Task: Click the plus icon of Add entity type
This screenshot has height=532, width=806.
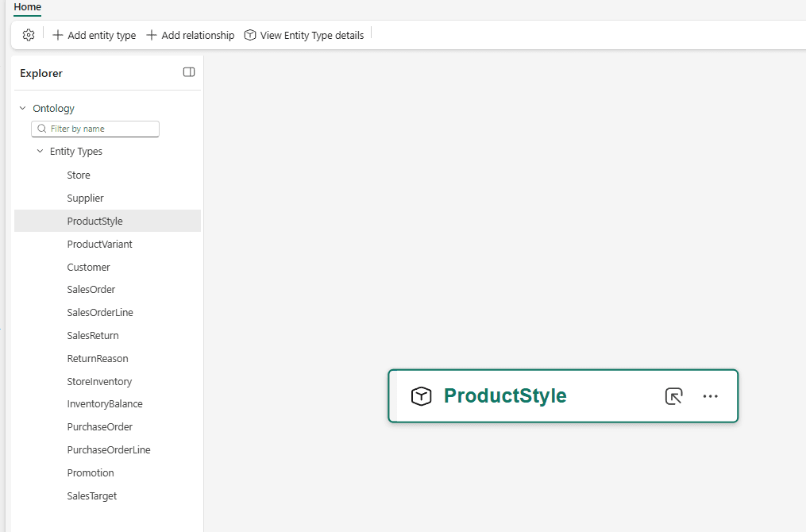Action: pyautogui.click(x=58, y=35)
